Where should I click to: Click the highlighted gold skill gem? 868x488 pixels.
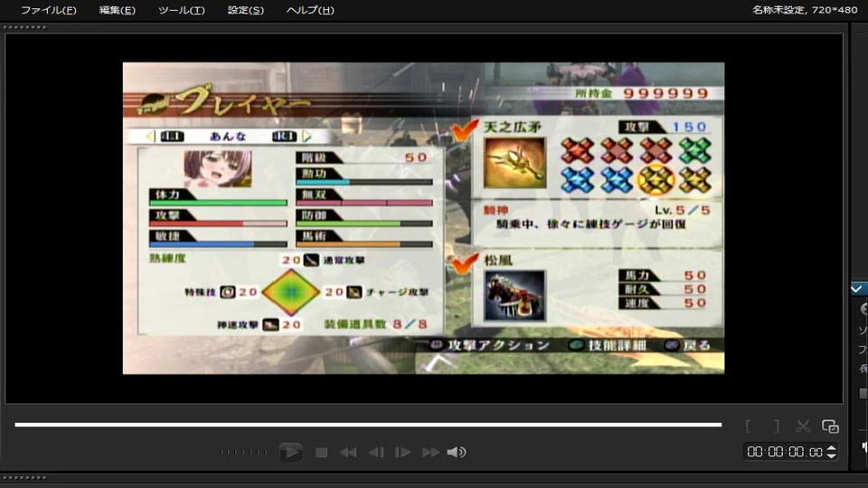656,180
